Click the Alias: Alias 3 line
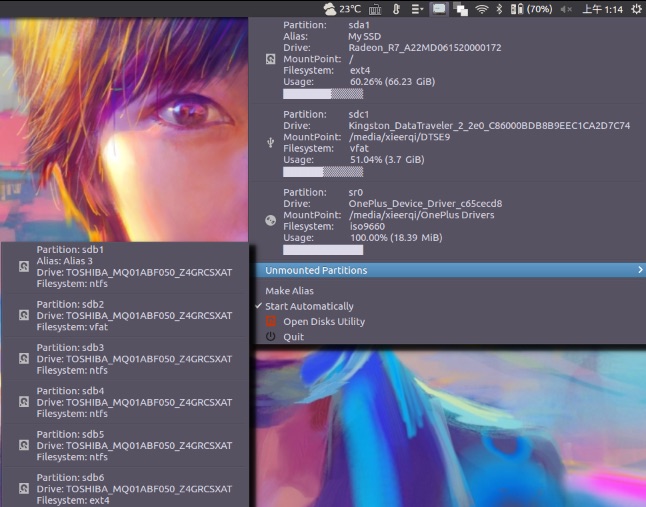This screenshot has width=646, height=507. pos(64,261)
